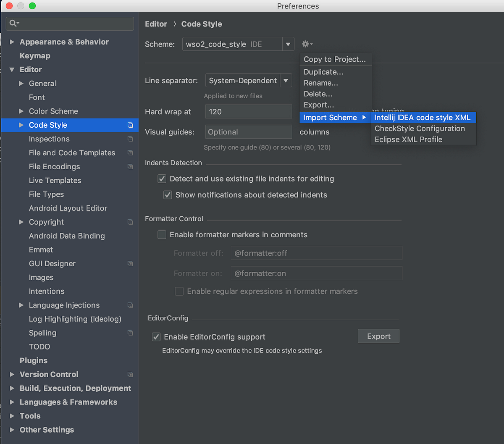
Task: Click the Export button for EditorConfig
Action: click(x=378, y=336)
